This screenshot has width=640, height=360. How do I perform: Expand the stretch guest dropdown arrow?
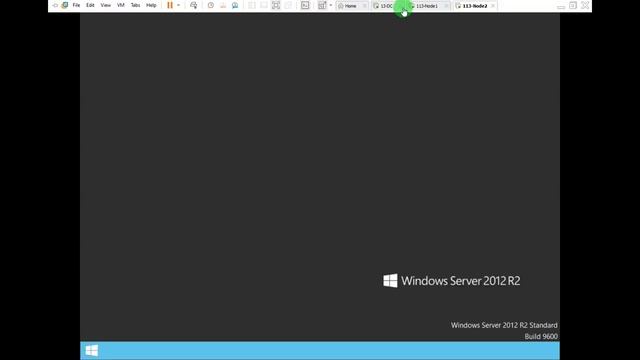pos(331,5)
